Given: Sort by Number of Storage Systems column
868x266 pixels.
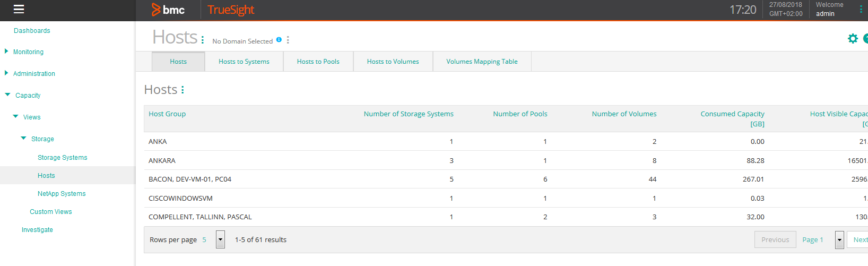Looking at the screenshot, I should coord(409,114).
